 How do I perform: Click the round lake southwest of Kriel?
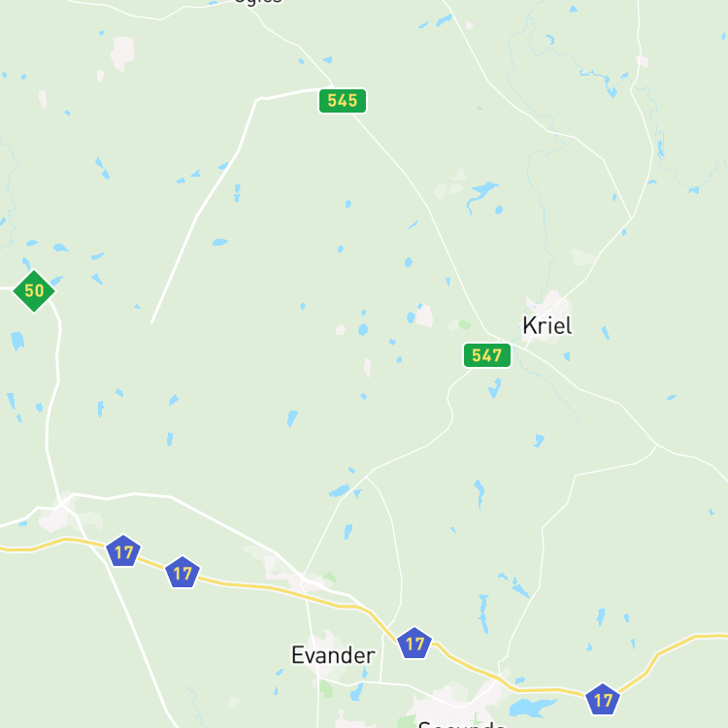(x=363, y=330)
